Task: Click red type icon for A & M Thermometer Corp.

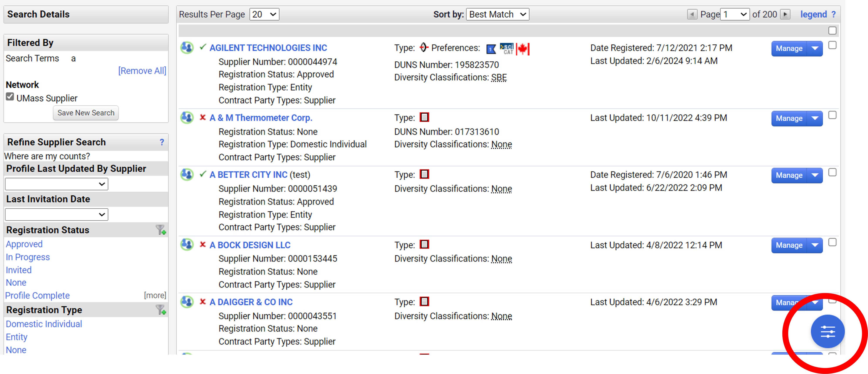Action: pyautogui.click(x=424, y=117)
